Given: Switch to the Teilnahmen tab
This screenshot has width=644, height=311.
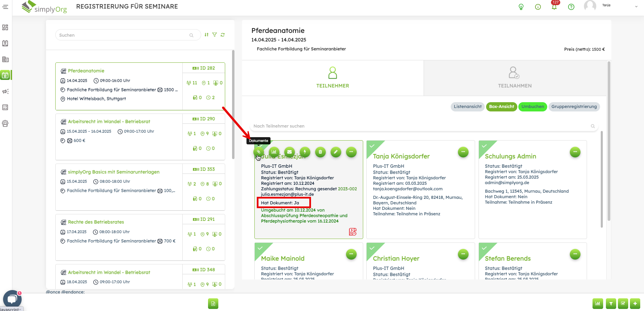Looking at the screenshot, I should point(515,78).
